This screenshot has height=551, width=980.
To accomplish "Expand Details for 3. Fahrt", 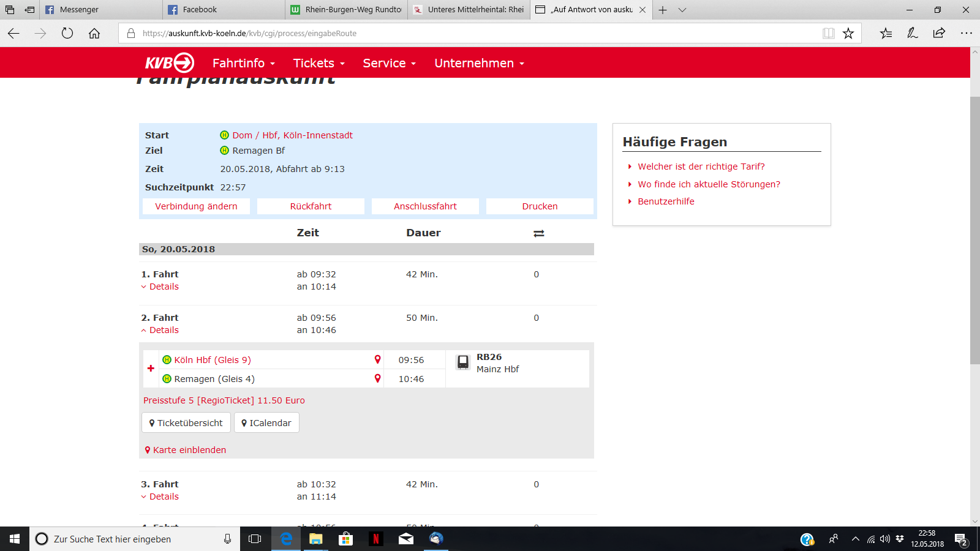I will coord(160,497).
